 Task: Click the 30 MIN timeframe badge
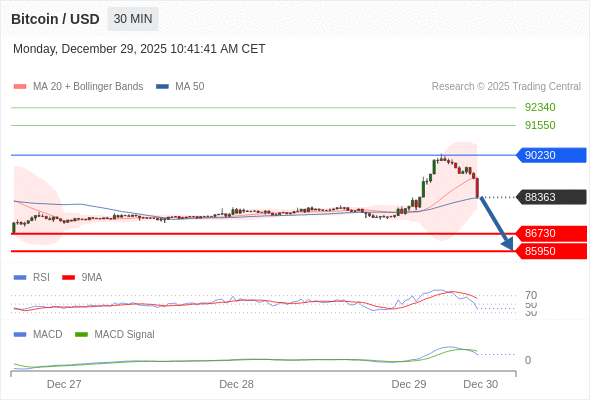point(133,19)
